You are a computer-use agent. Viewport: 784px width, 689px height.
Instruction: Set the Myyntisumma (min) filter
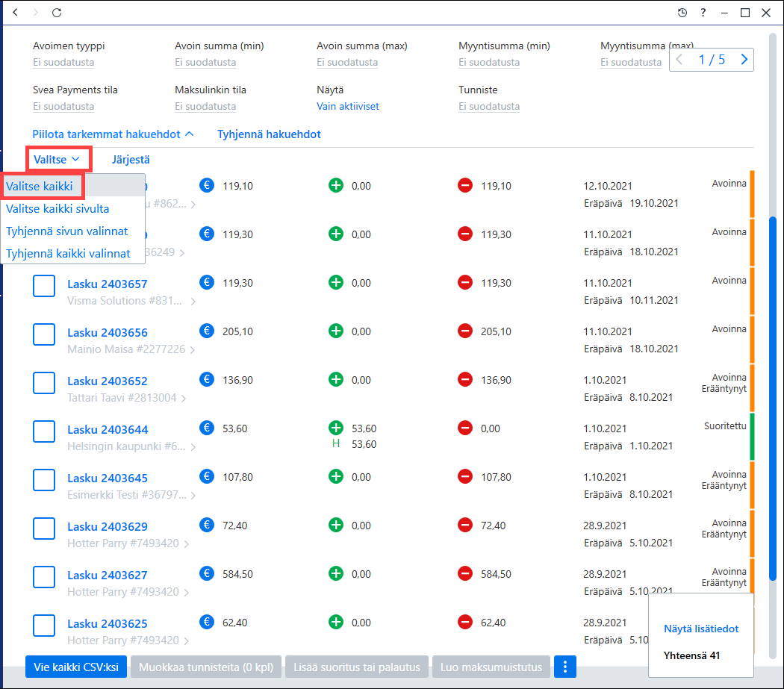tap(489, 63)
